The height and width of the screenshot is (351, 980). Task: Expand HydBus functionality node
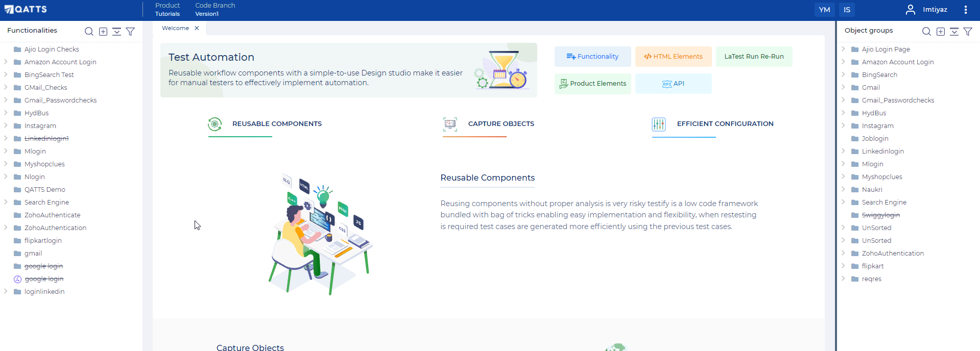(6, 113)
